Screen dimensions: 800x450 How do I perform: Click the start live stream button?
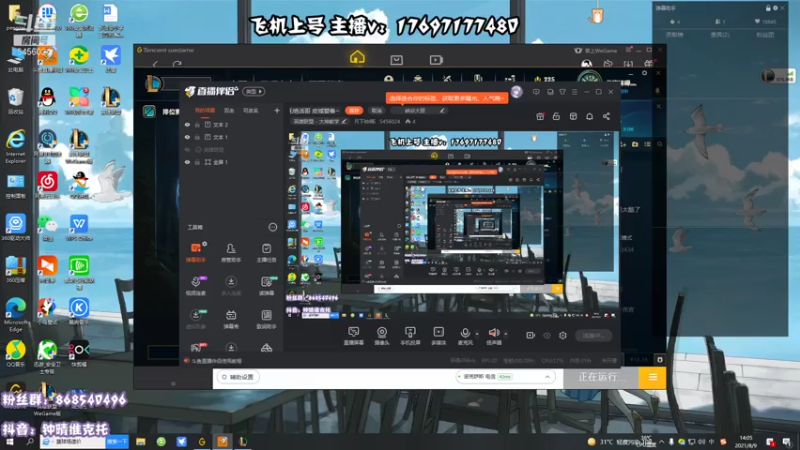click(593, 335)
